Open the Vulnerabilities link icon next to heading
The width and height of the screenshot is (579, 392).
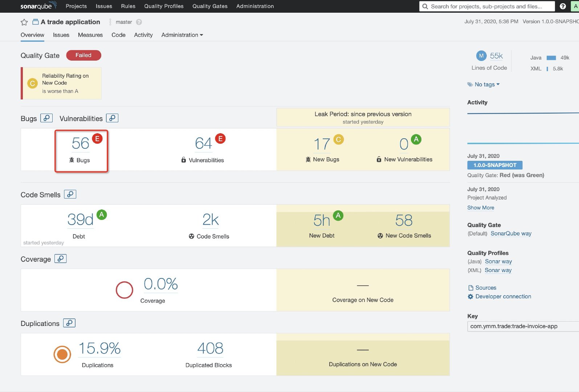pyautogui.click(x=112, y=118)
